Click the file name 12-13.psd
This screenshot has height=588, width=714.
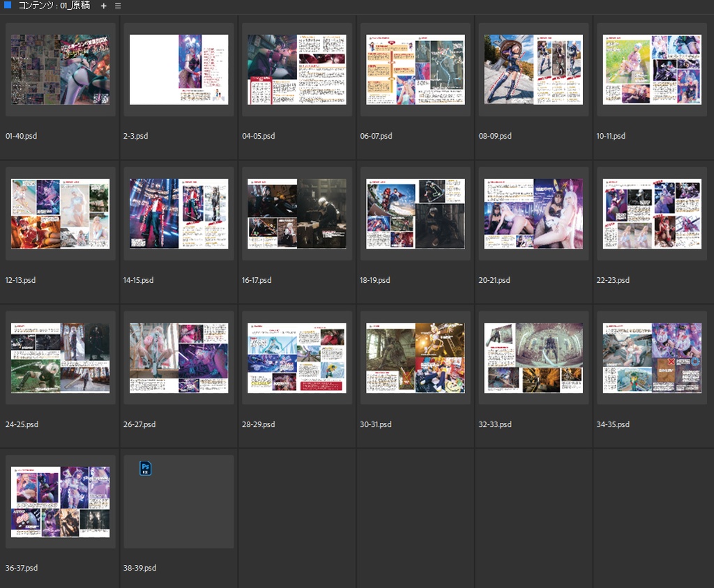20,280
